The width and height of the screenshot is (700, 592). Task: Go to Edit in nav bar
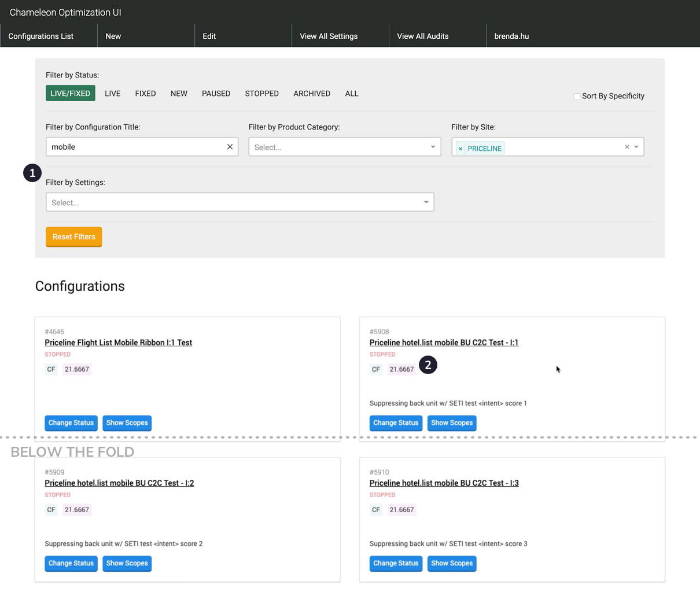tap(243, 36)
